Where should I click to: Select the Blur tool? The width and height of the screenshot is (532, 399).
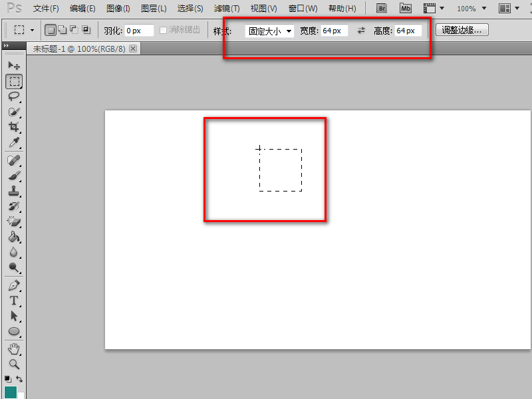14,252
